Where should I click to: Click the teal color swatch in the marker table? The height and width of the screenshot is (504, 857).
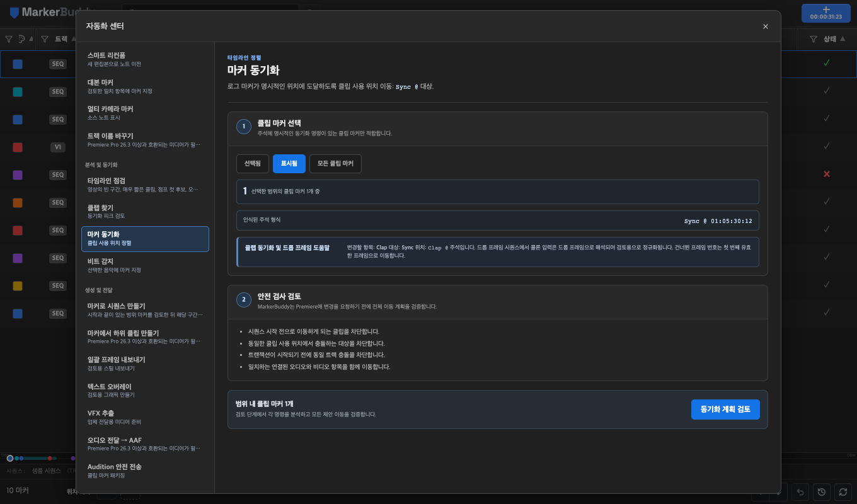tap(18, 92)
